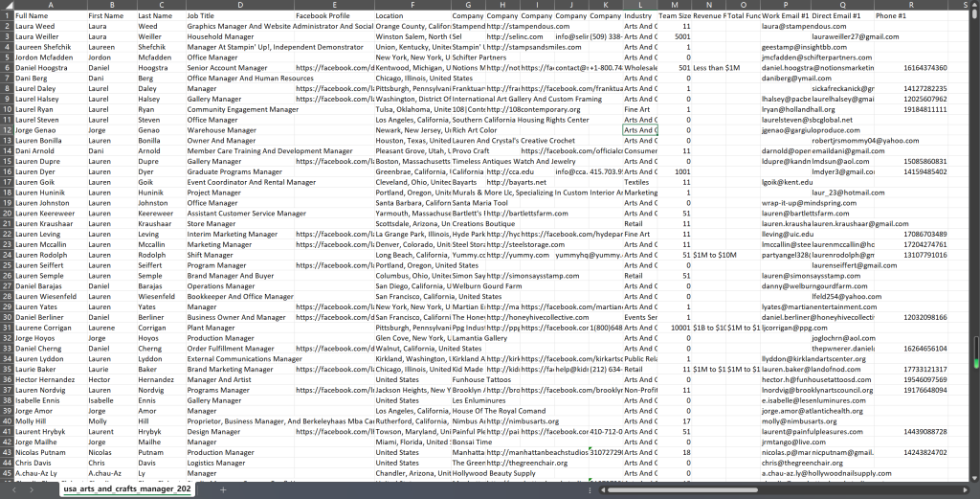Click the 'Community Engagement Manager' cell
980x499 pixels.
(240, 109)
